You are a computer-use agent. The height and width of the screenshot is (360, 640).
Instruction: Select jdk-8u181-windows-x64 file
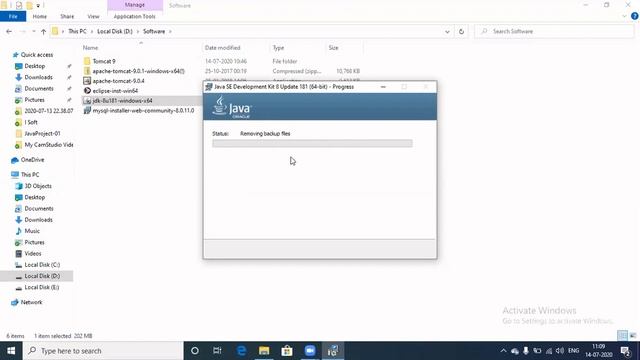pyautogui.click(x=122, y=100)
